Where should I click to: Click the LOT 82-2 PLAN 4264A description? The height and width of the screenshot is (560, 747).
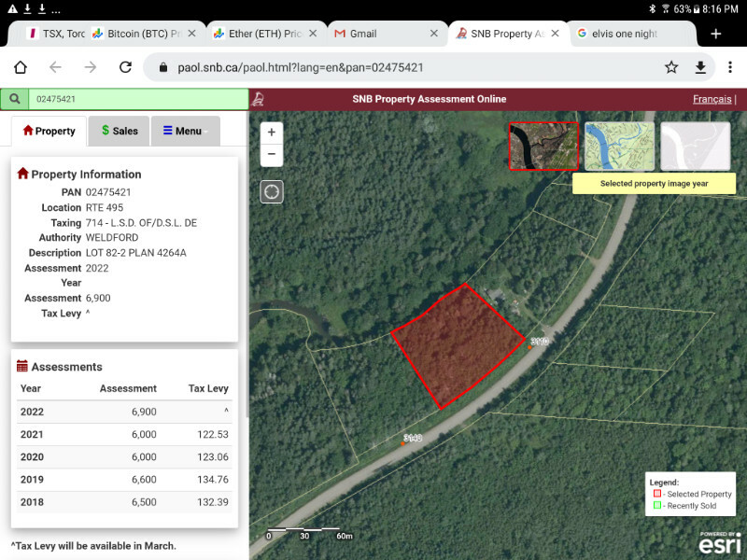tap(135, 253)
